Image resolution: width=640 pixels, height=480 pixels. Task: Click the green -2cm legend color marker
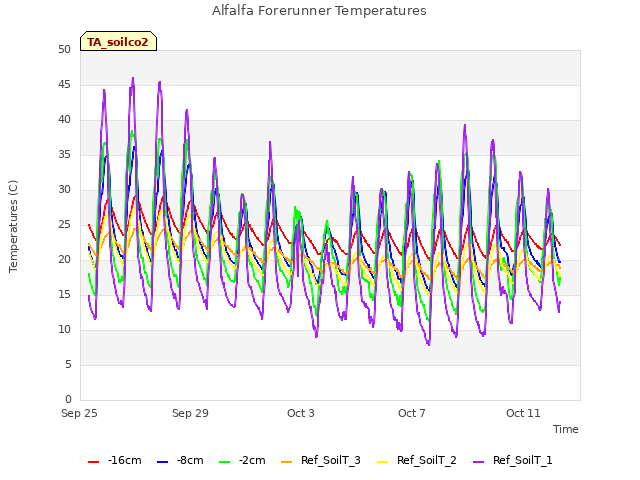(x=224, y=462)
